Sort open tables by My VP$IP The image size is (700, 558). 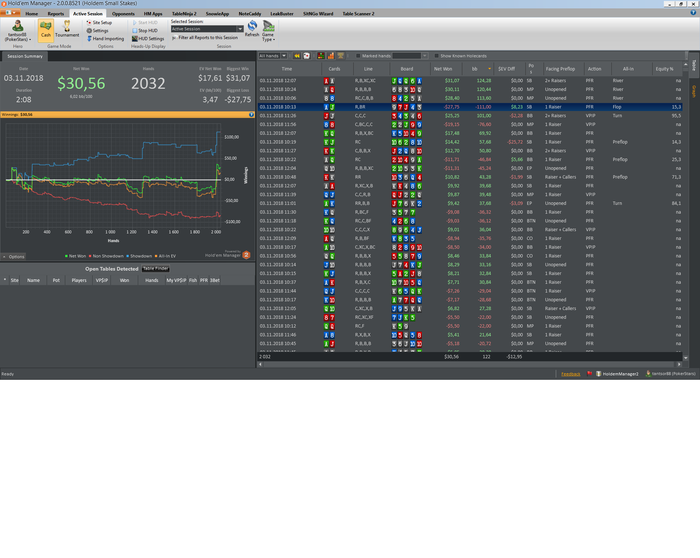click(x=176, y=280)
